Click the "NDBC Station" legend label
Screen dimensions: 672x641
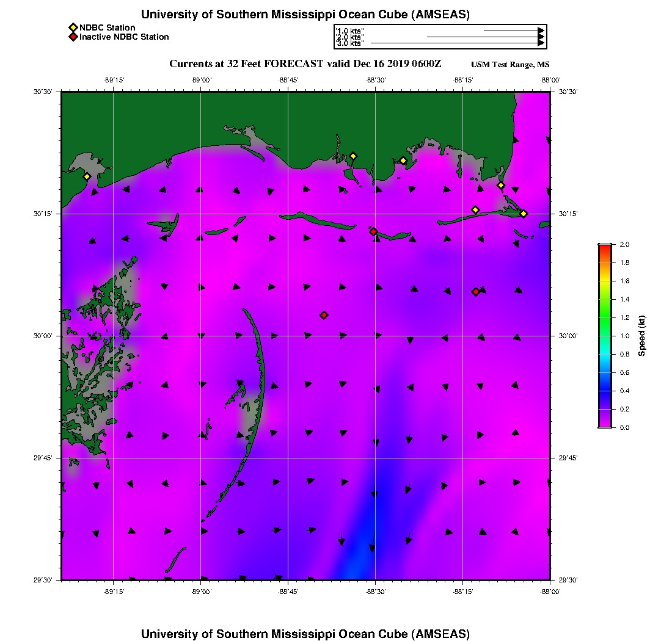pyautogui.click(x=108, y=27)
